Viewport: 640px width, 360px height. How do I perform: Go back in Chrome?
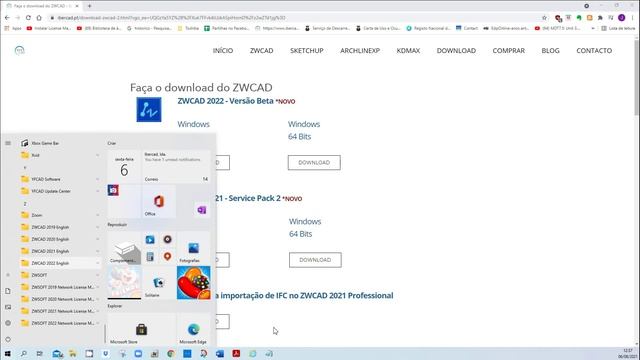tap(7, 18)
